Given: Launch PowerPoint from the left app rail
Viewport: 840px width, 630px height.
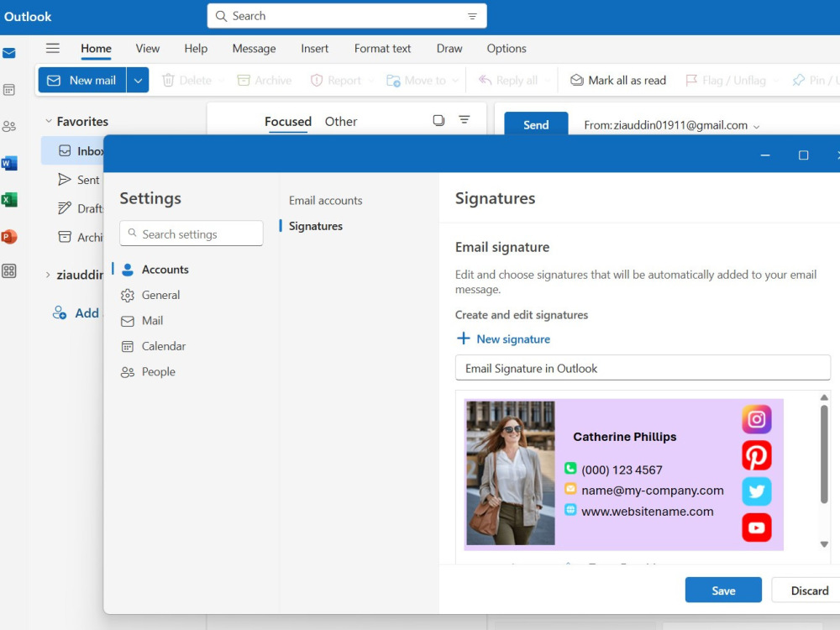Looking at the screenshot, I should point(9,236).
